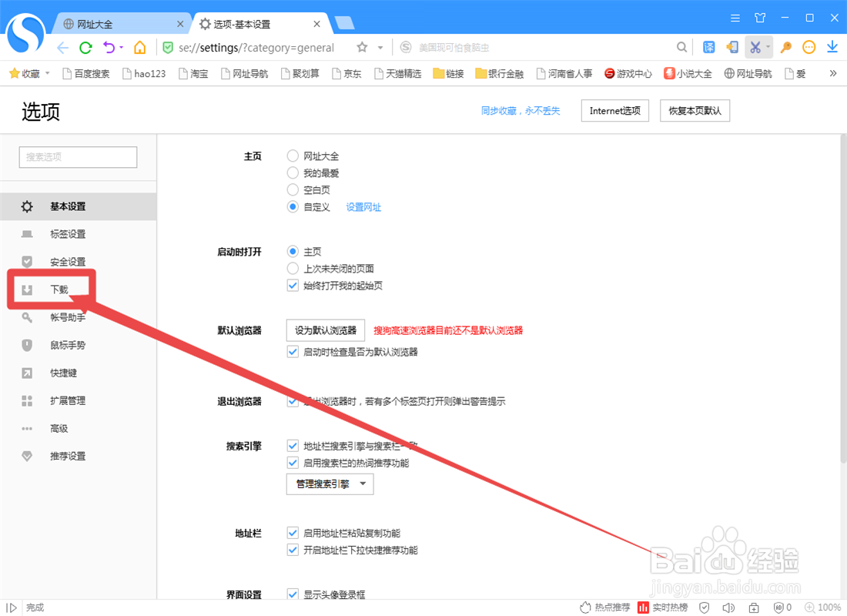Open the download manager icon

click(832, 47)
